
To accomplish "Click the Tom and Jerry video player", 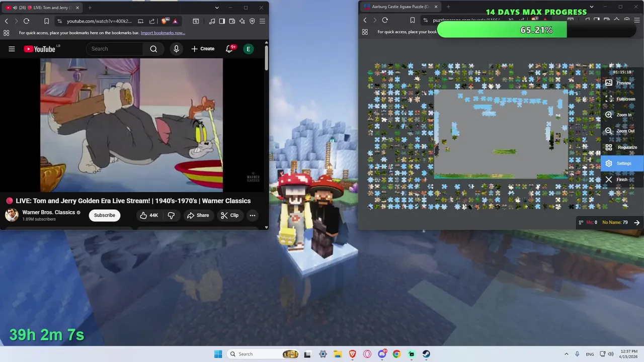I will (131, 125).
